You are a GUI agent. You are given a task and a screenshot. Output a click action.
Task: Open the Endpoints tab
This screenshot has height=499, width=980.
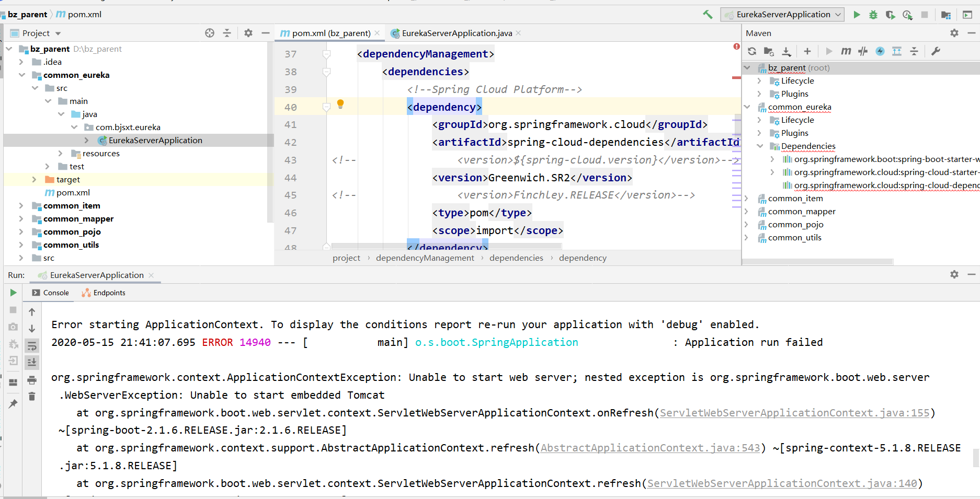[x=104, y=293]
